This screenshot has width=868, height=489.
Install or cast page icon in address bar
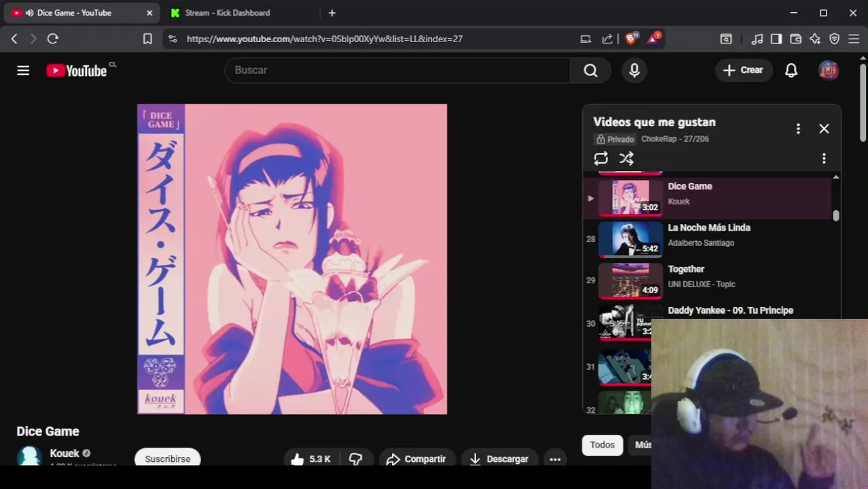[x=585, y=39]
